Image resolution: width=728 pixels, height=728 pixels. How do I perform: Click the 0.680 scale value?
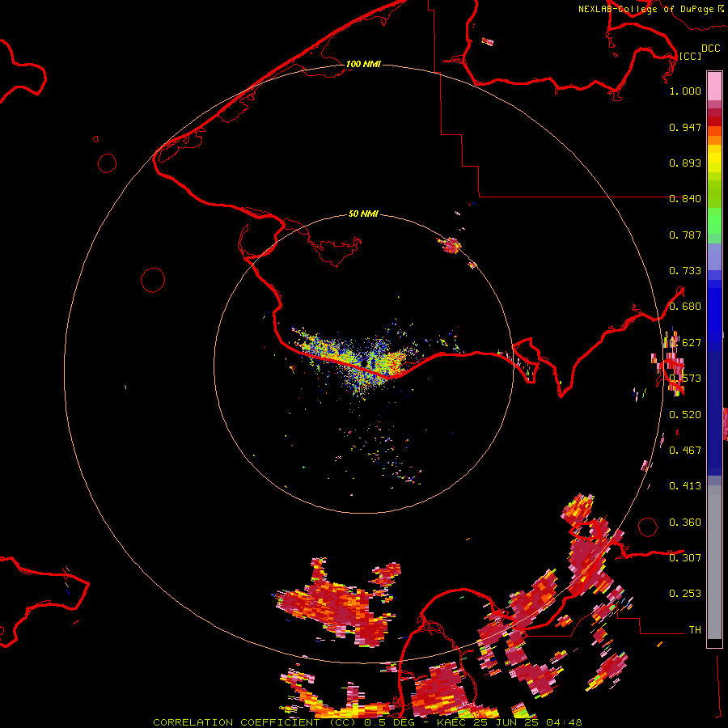(685, 307)
